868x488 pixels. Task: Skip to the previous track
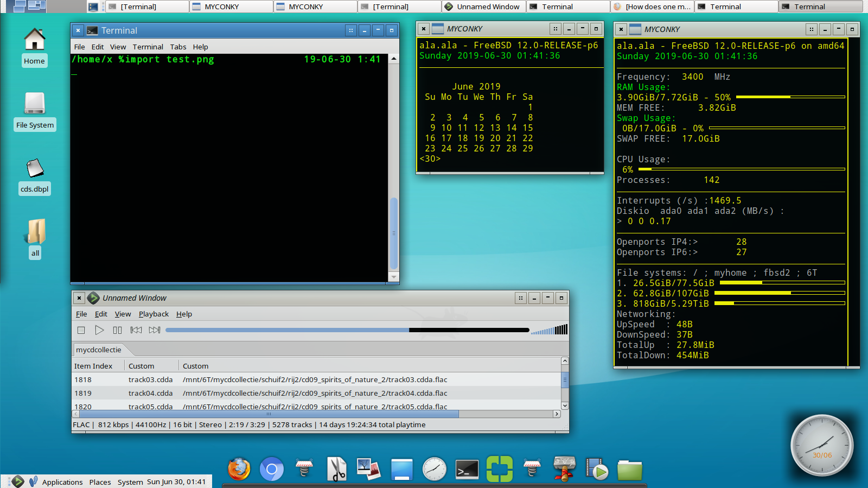[136, 330]
